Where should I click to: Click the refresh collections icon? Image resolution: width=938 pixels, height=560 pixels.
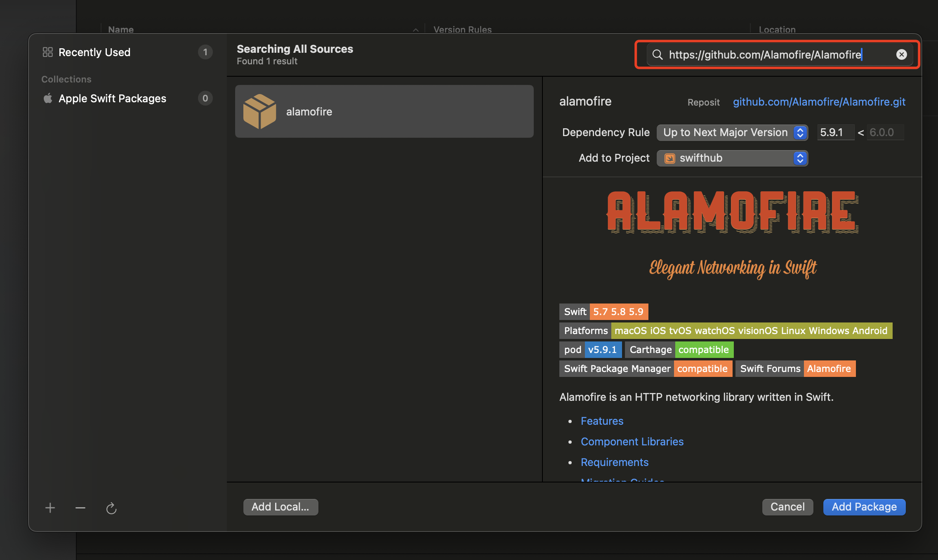[x=111, y=508]
